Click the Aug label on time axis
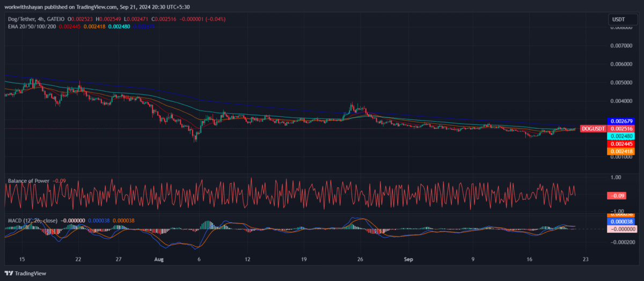The image size is (644, 281). [x=158, y=260]
